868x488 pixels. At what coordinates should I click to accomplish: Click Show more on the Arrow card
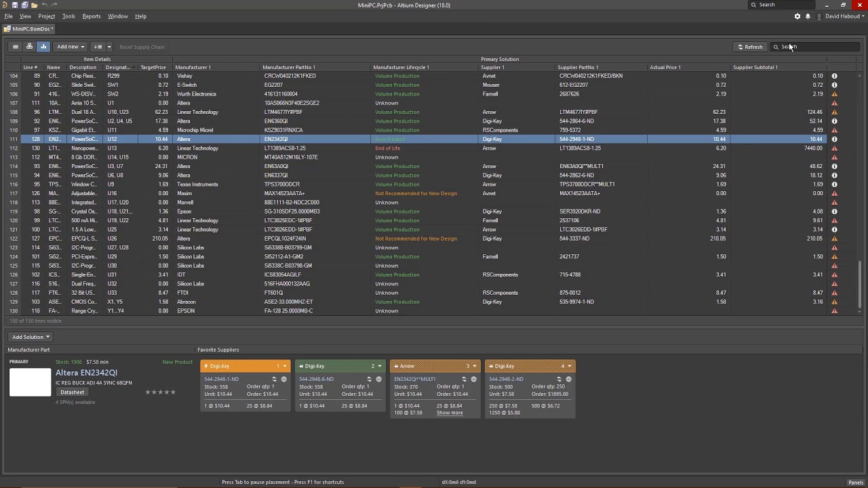click(450, 413)
